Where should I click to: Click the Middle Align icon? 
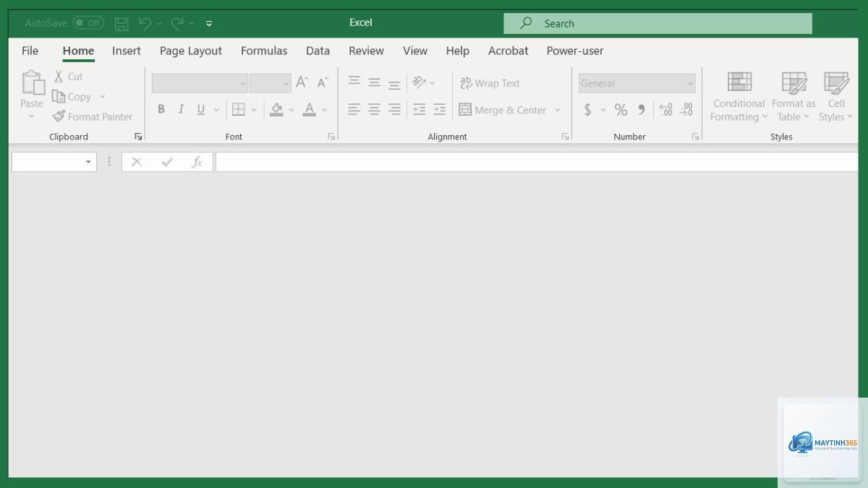point(374,82)
